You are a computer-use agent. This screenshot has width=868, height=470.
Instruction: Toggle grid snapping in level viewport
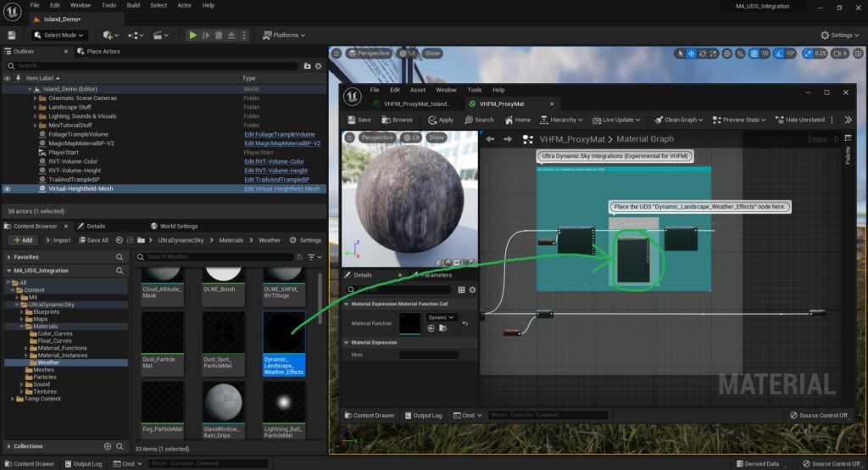pyautogui.click(x=754, y=53)
